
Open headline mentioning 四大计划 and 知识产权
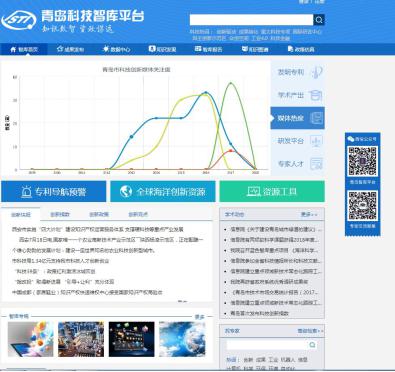[98, 229]
